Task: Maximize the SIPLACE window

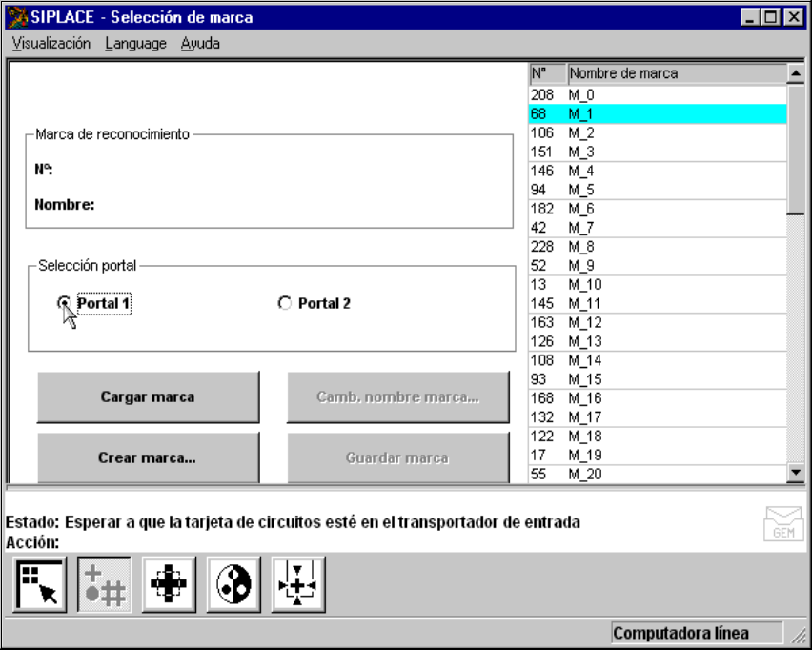Action: (771, 17)
